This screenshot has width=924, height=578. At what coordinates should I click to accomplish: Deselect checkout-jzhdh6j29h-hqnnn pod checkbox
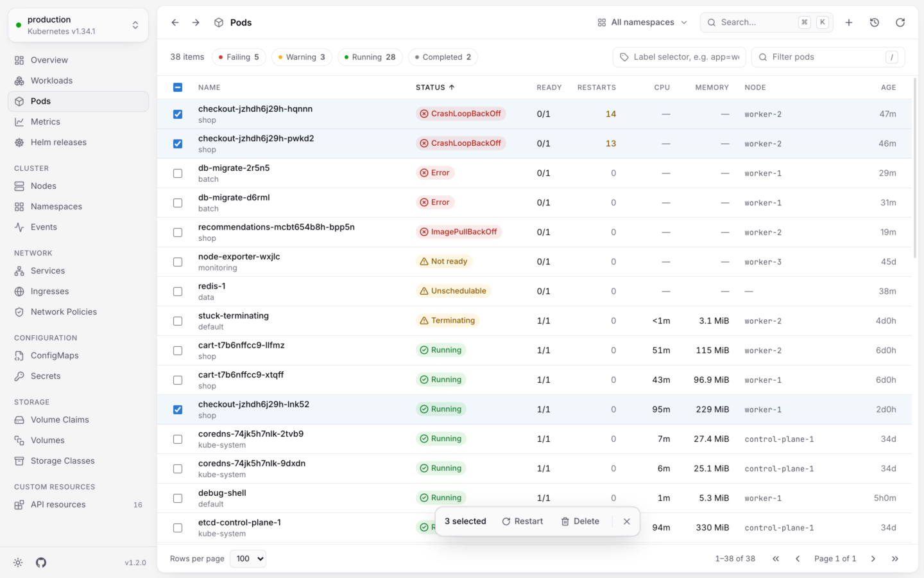pos(178,114)
